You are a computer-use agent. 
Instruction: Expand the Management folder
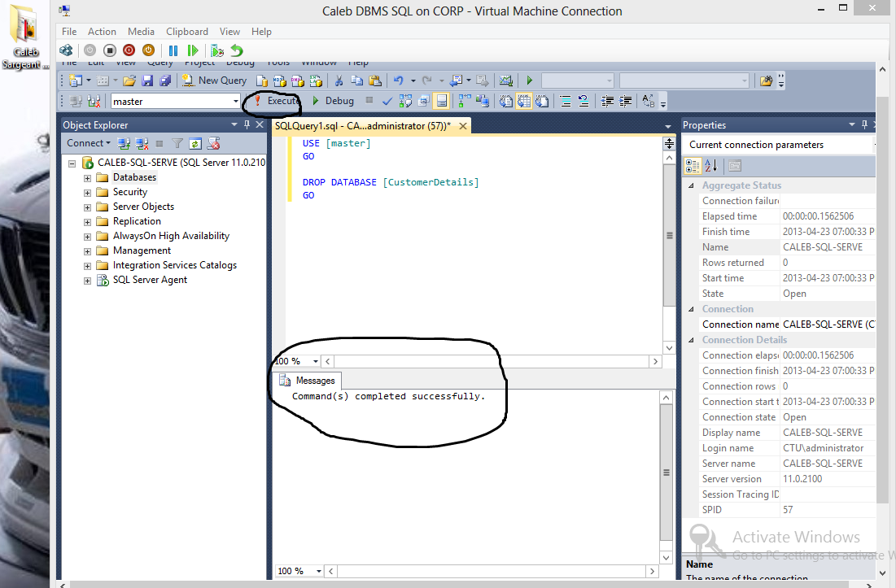click(87, 251)
